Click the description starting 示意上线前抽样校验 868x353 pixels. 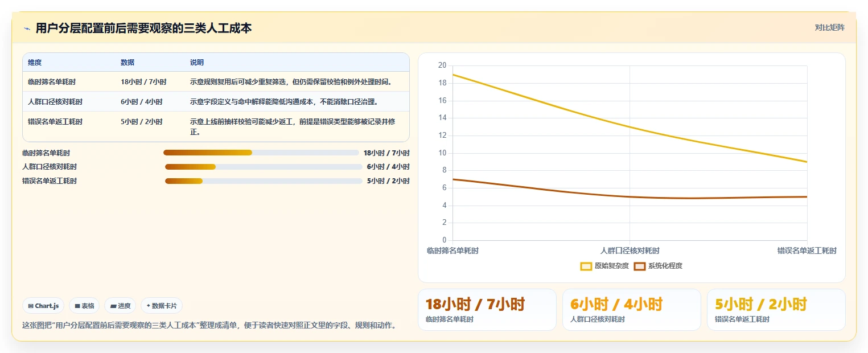tap(293, 127)
